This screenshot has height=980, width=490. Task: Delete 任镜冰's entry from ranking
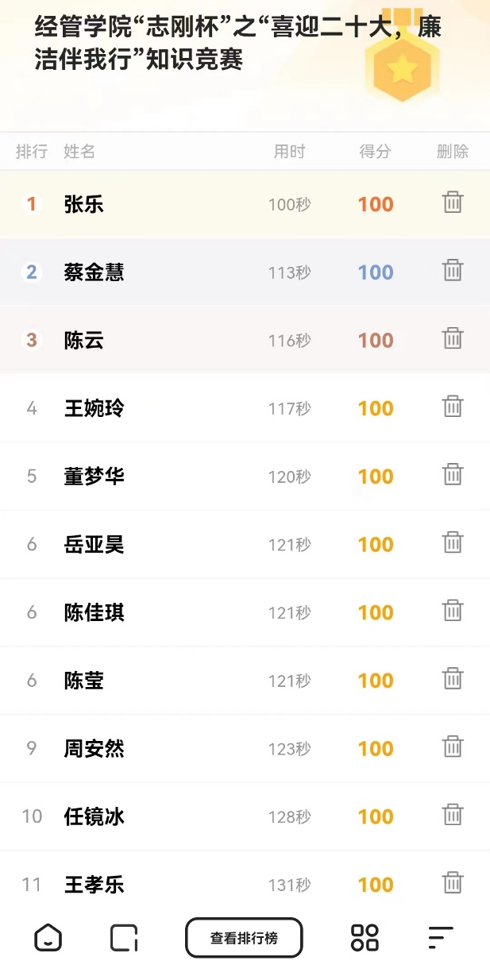[453, 816]
